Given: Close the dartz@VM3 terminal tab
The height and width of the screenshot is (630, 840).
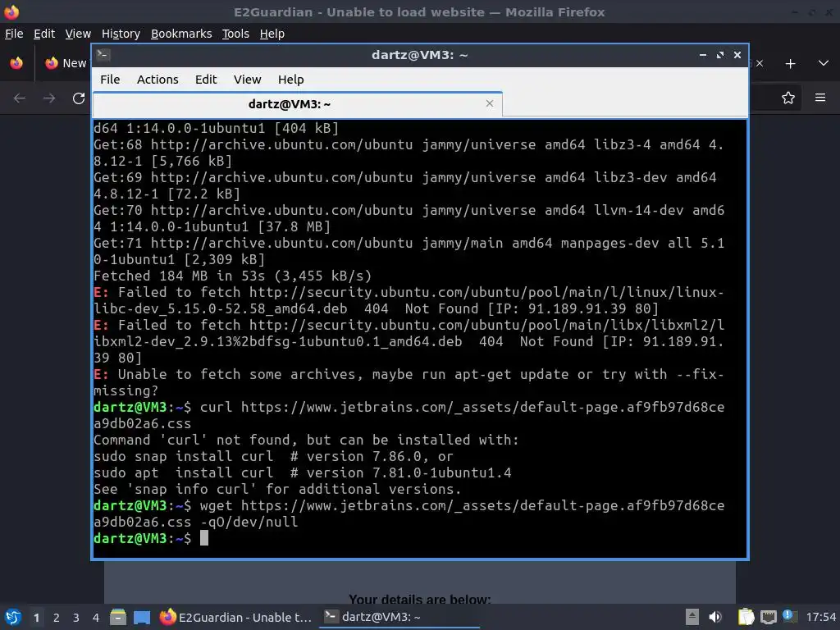Looking at the screenshot, I should coord(489,103).
